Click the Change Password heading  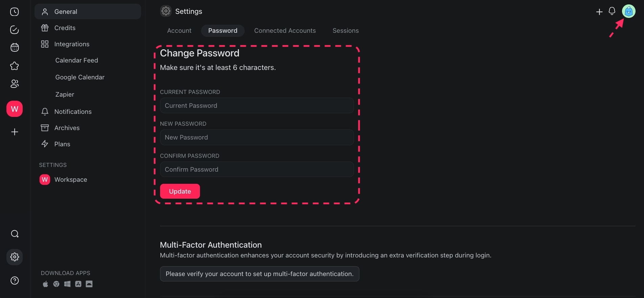tap(200, 53)
